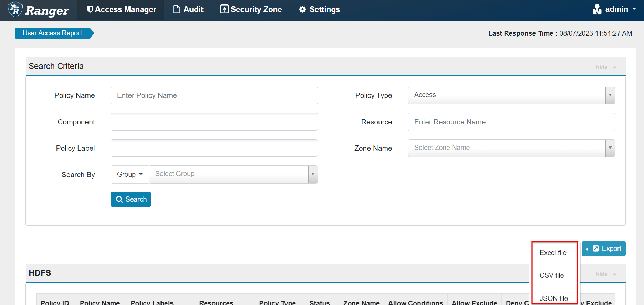This screenshot has width=644, height=305.
Task: Click the Settings gear icon
Action: (x=302, y=9)
